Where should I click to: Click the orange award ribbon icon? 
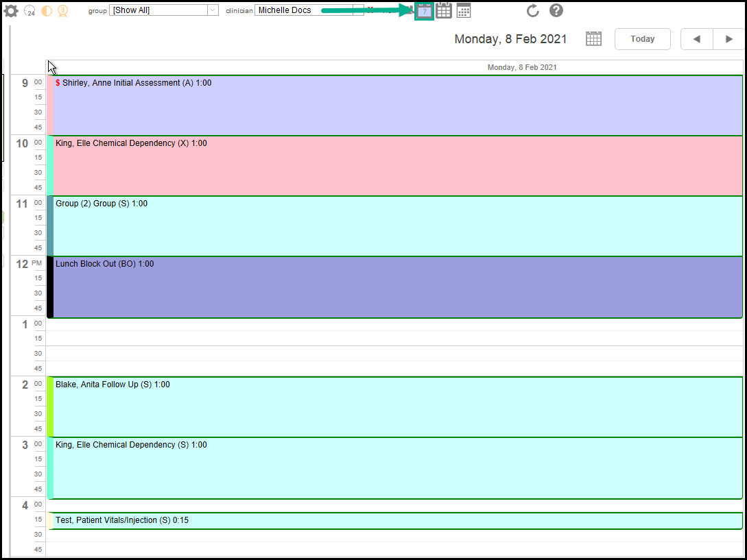(x=63, y=11)
